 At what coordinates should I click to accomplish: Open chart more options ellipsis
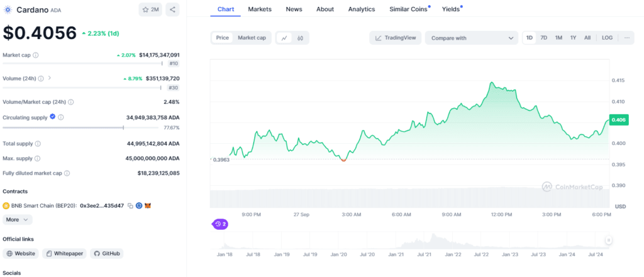pyautogui.click(x=627, y=38)
